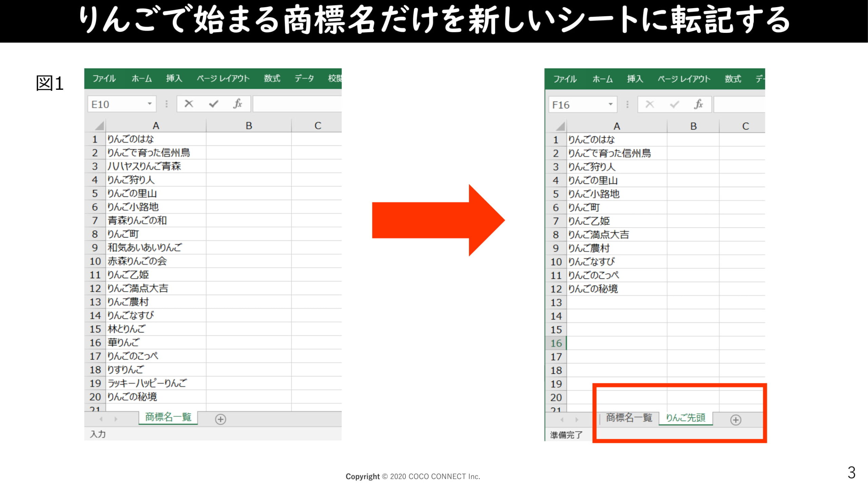Image resolution: width=868 pixels, height=488 pixels.
Task: Click りんごの秘境 in left sheet row 20
Action: coord(156,396)
